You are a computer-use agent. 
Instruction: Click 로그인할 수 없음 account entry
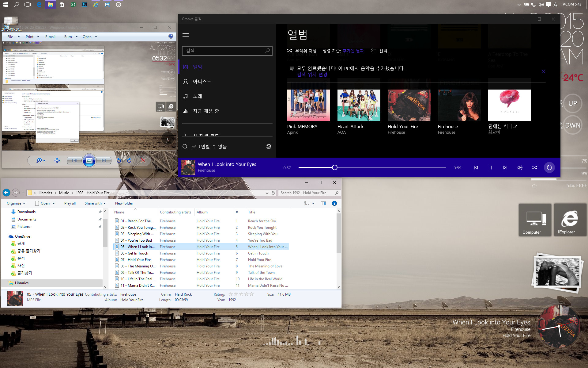click(209, 147)
